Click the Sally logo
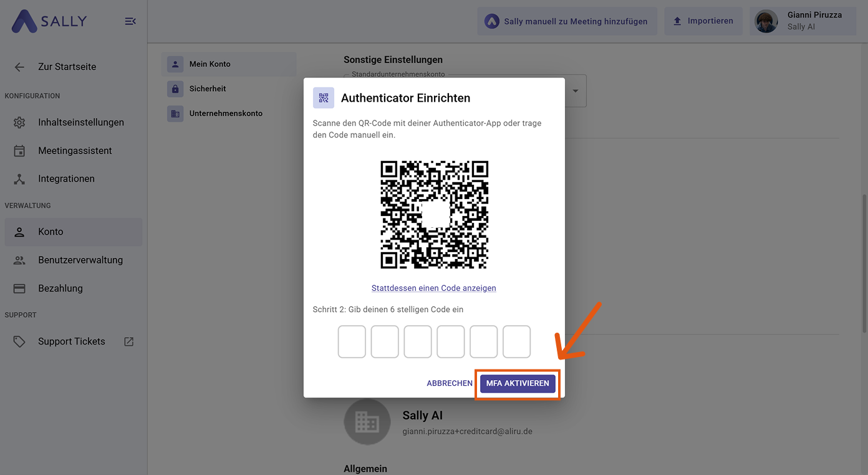The image size is (868, 475). [x=50, y=21]
